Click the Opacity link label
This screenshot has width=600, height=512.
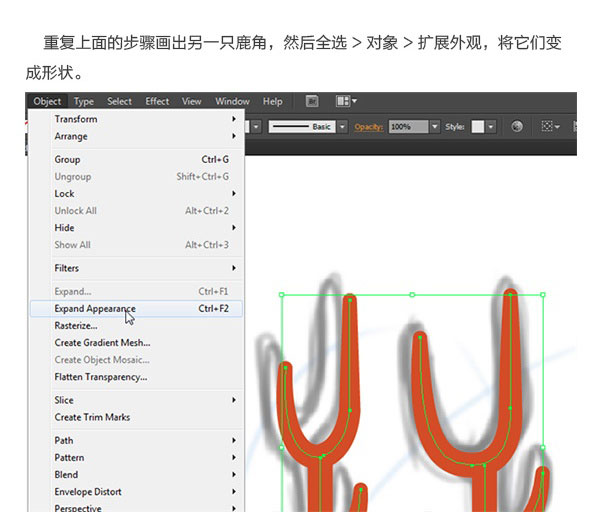368,127
